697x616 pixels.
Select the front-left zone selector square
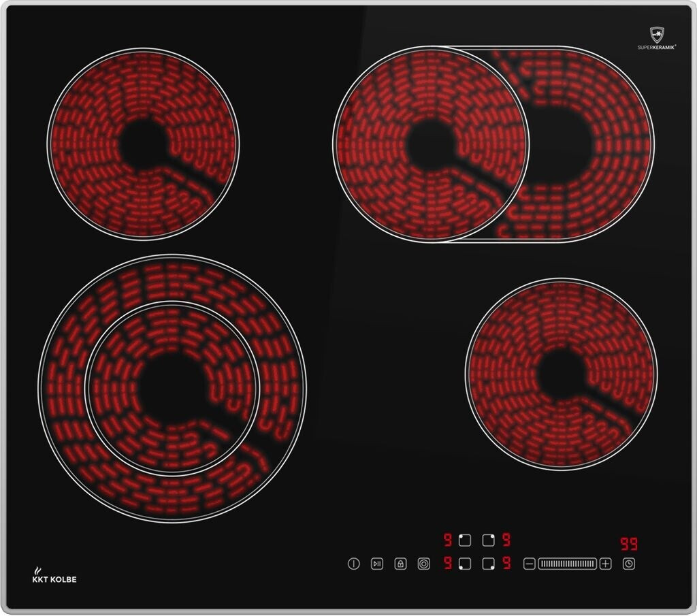[x=465, y=564]
